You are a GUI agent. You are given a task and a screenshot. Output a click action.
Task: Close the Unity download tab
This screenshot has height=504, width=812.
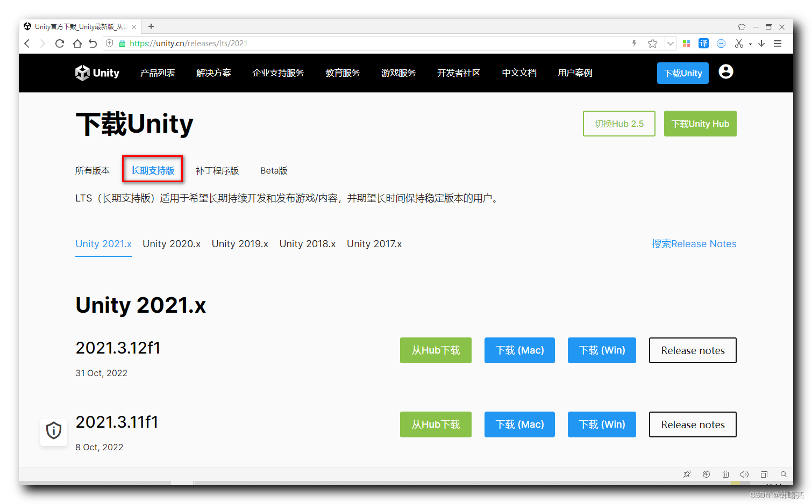pos(134,27)
